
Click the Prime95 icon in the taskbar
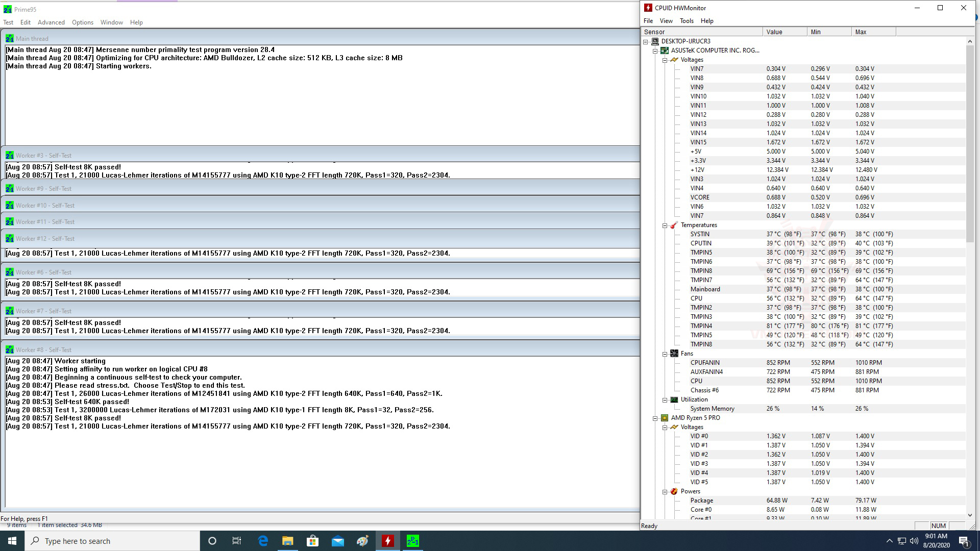point(413,541)
